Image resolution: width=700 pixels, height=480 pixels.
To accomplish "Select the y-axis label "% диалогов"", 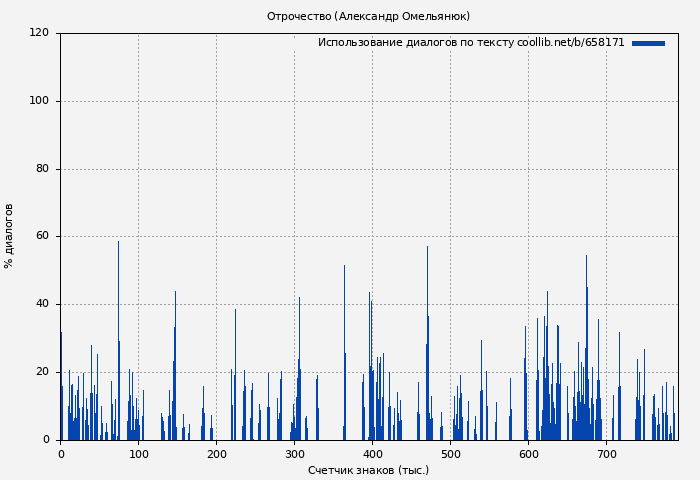I will 10,236.
